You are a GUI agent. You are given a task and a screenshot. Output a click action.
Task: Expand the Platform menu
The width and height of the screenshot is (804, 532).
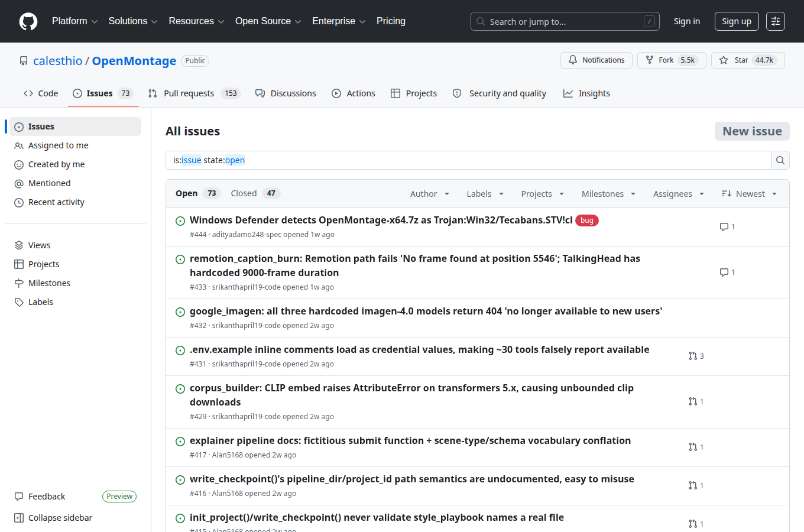click(74, 21)
